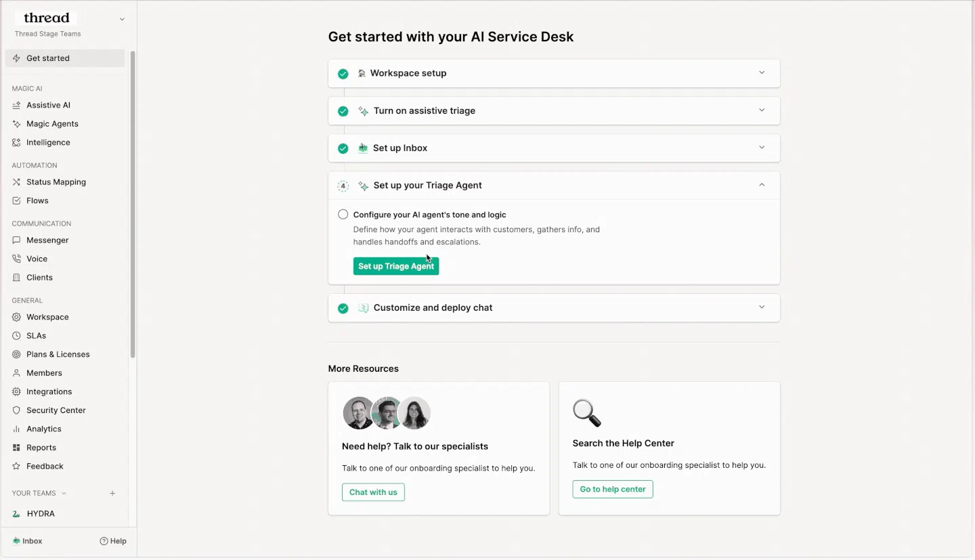Click the green check beside Workspace setup
Screen dimensions: 975x560
[343, 74]
